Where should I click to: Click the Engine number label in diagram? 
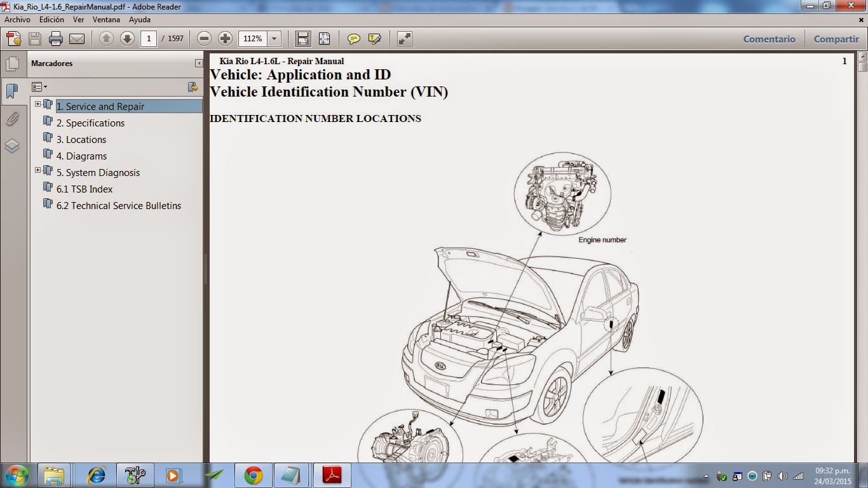click(602, 240)
